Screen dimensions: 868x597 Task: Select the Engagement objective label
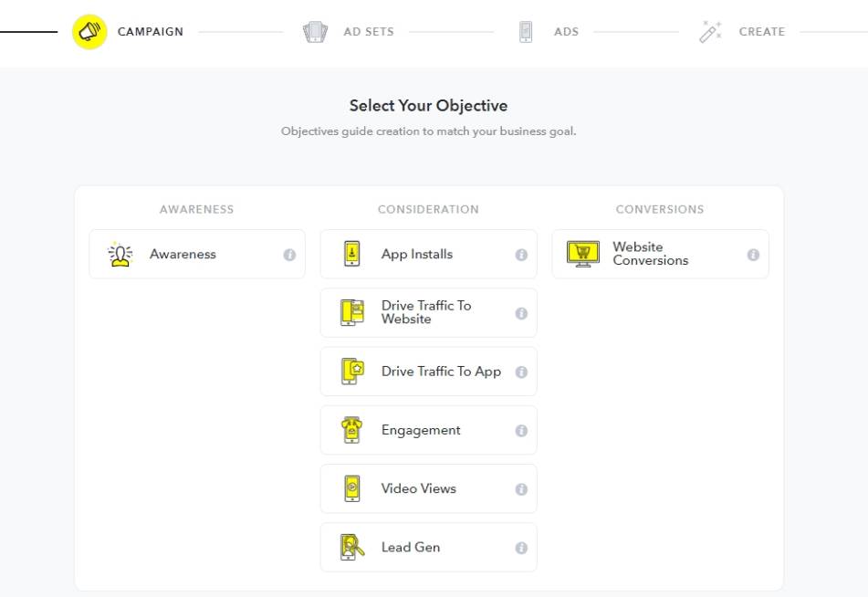421,430
